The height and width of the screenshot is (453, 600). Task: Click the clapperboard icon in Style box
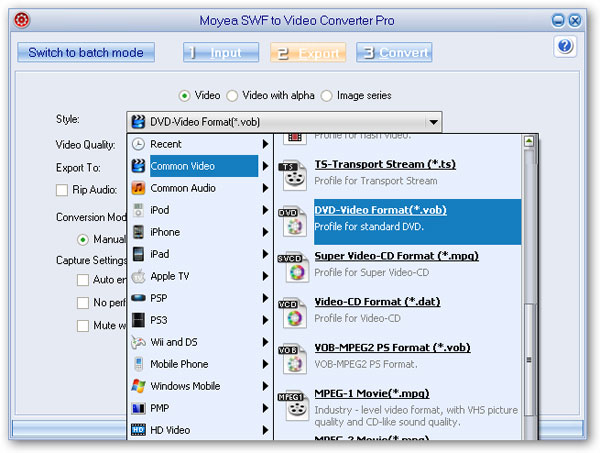click(138, 122)
